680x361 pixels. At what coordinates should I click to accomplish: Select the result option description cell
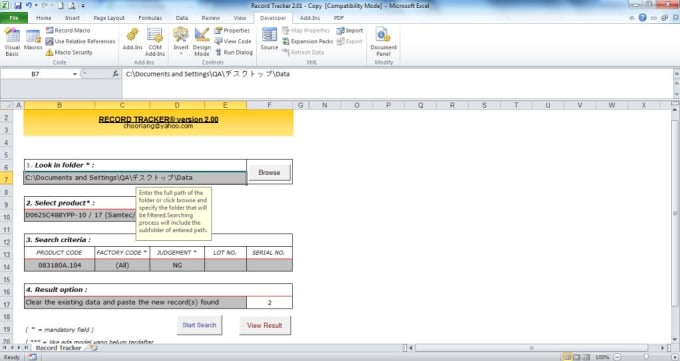pos(135,302)
